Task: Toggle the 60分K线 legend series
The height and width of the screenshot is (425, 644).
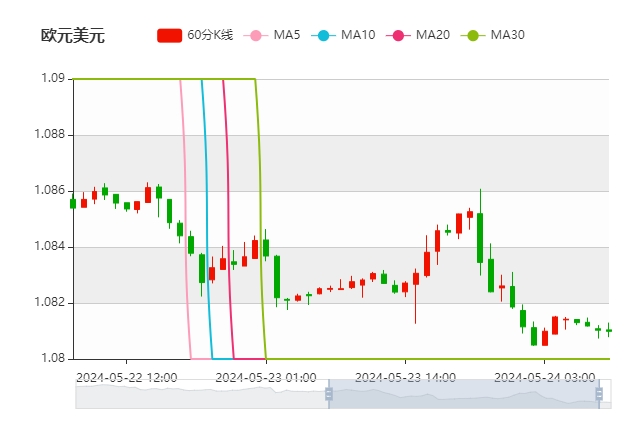Action: pos(195,35)
